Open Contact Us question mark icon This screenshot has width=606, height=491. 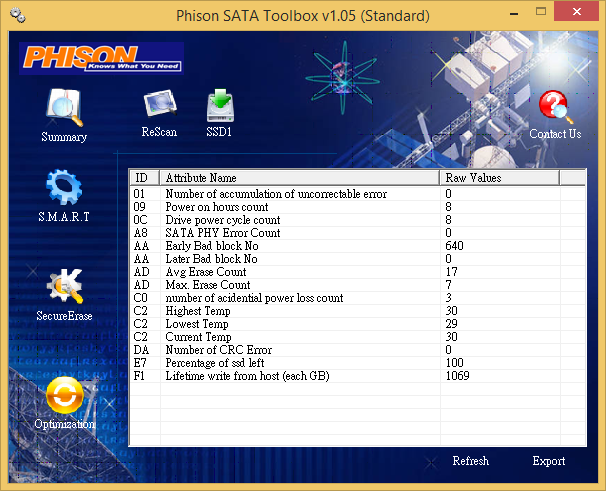click(x=555, y=106)
